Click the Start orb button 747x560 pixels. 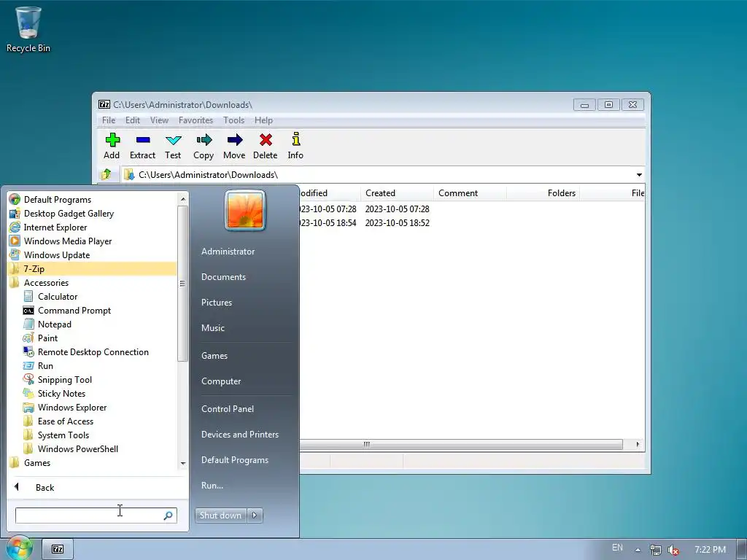click(x=20, y=548)
